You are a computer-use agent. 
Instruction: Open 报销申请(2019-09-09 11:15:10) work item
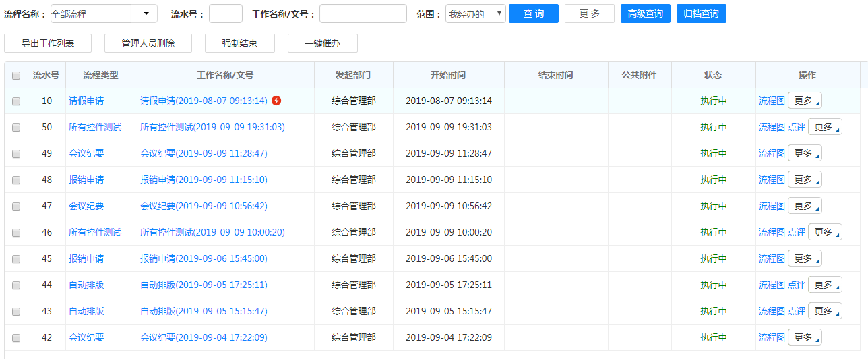pyautogui.click(x=204, y=179)
